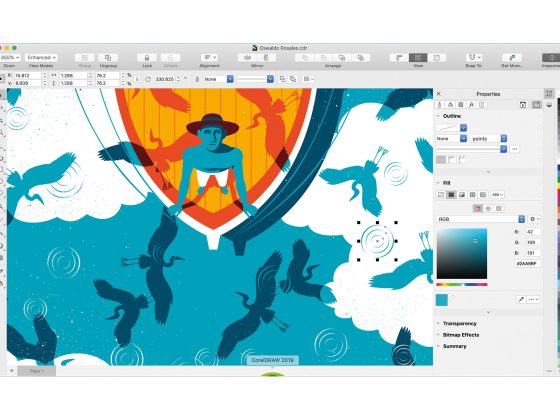This screenshot has width=560, height=420.
Task: Open the Bitmap Effects fx tab icon
Action: point(471,105)
